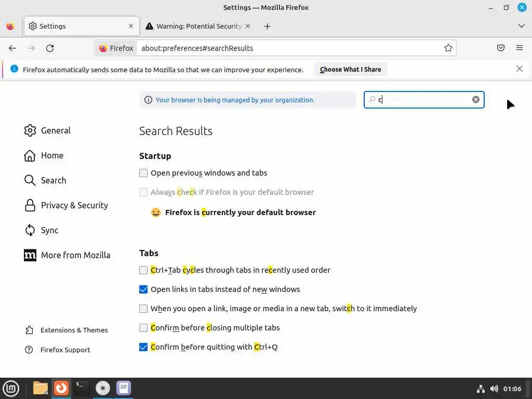Open the text editor taskbar icon
This screenshot has width=532, height=399.
tap(124, 388)
